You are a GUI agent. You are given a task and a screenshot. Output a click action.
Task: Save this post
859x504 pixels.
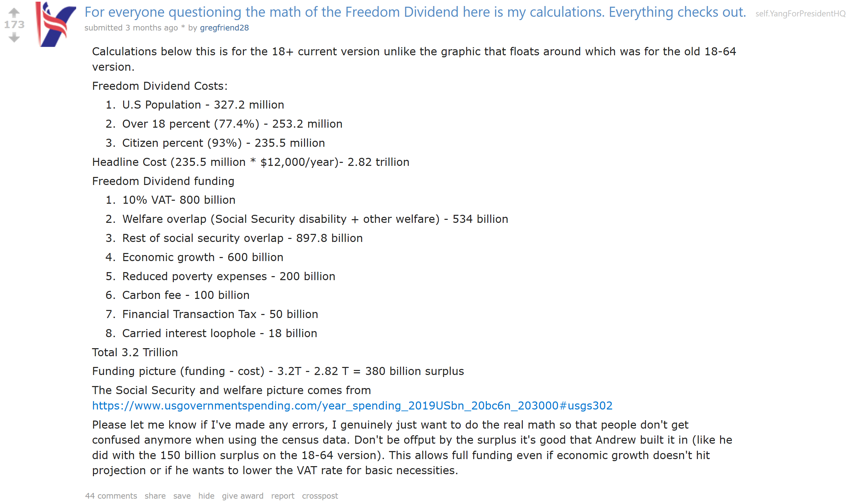coord(182,496)
